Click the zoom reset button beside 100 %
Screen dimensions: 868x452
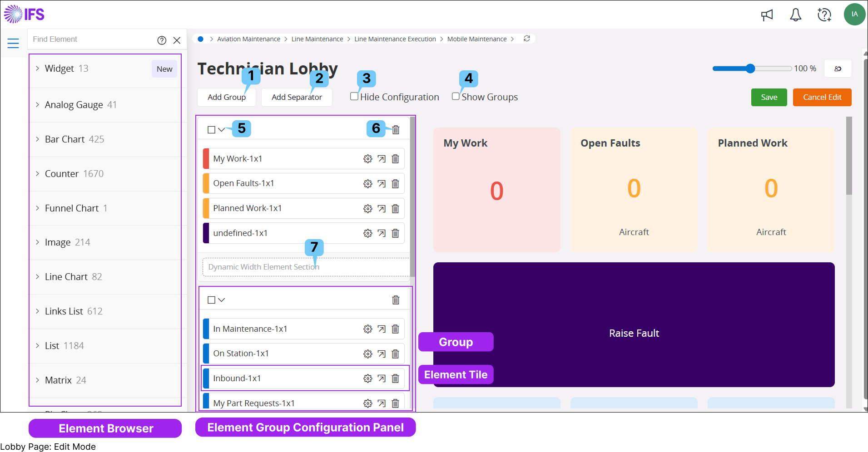click(x=838, y=69)
